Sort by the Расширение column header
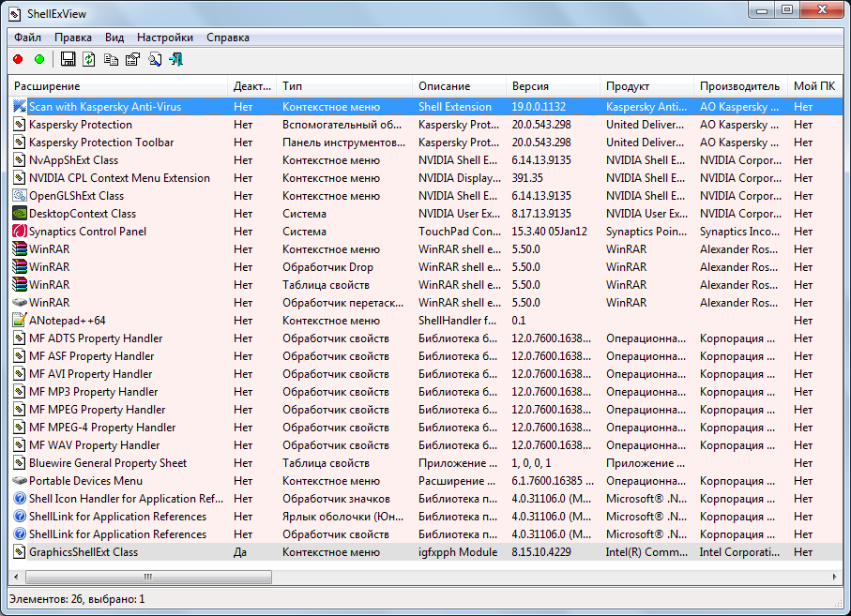The image size is (851, 616). pos(47,86)
